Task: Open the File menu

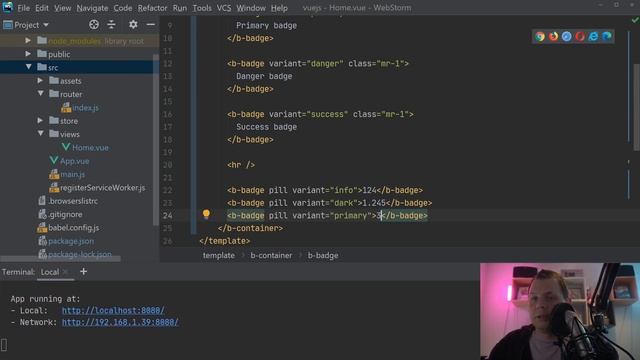Action: click(x=23, y=8)
